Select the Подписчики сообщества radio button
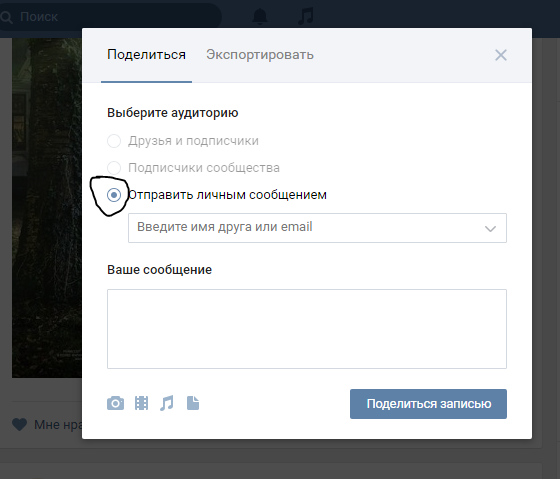Image resolution: width=560 pixels, height=479 pixels. point(114,168)
